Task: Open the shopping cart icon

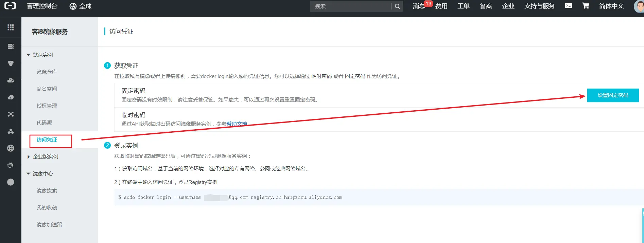Action: 585,6
